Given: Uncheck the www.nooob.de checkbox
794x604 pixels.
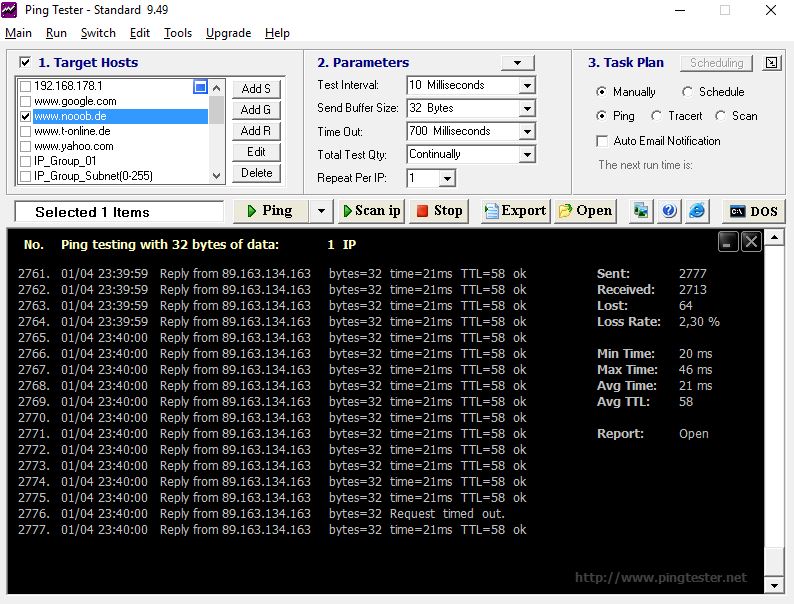Looking at the screenshot, I should pos(25,116).
